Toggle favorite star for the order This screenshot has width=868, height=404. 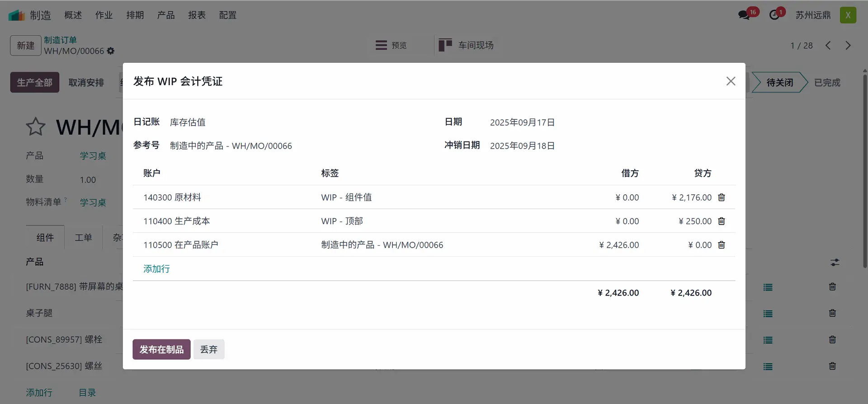[36, 127]
